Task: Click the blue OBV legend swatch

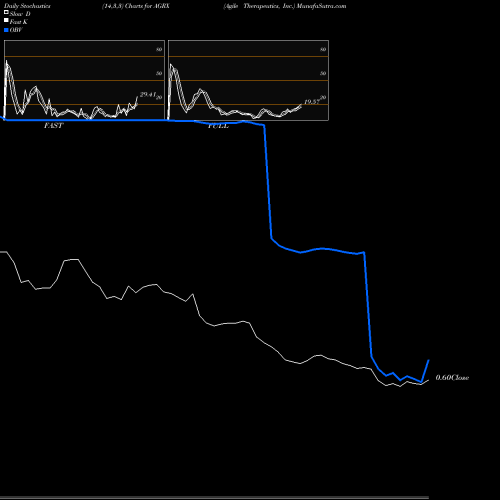Action: 6,30
